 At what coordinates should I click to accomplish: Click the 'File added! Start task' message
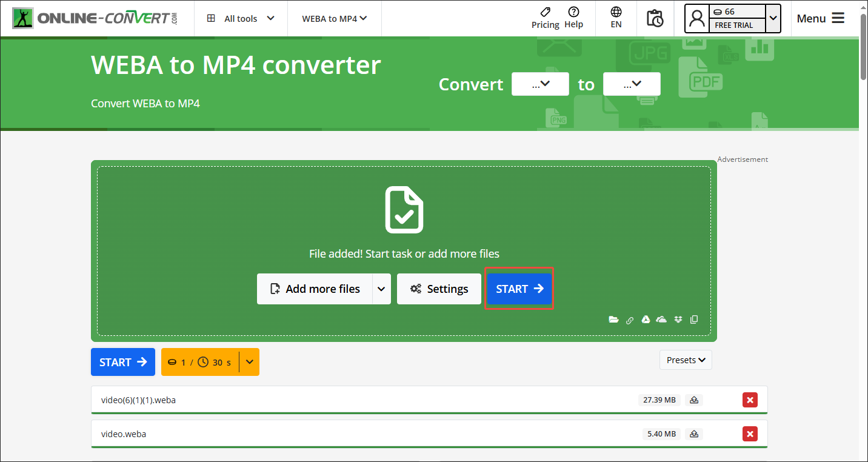[404, 253]
